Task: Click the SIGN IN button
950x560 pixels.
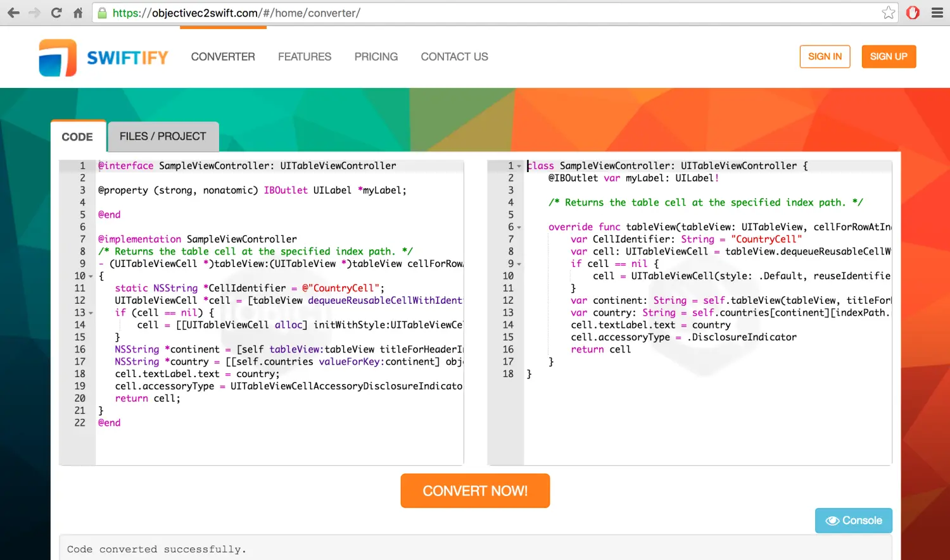Action: 825,56
